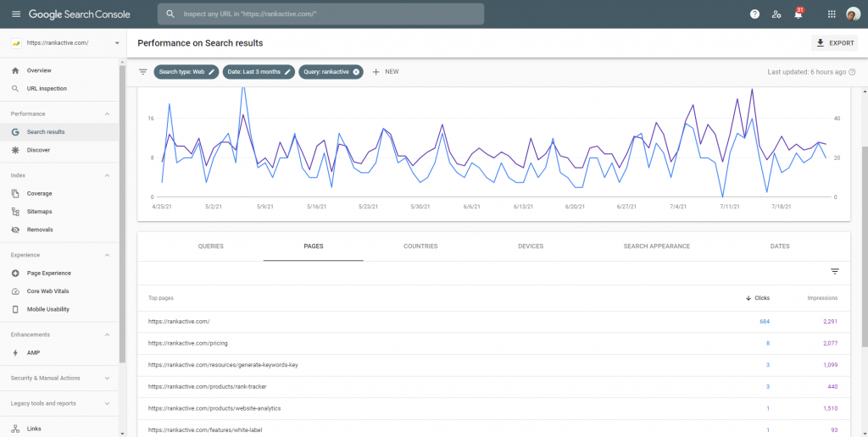The image size is (868, 437).
Task: Switch to the Dates tab
Action: pyautogui.click(x=780, y=246)
